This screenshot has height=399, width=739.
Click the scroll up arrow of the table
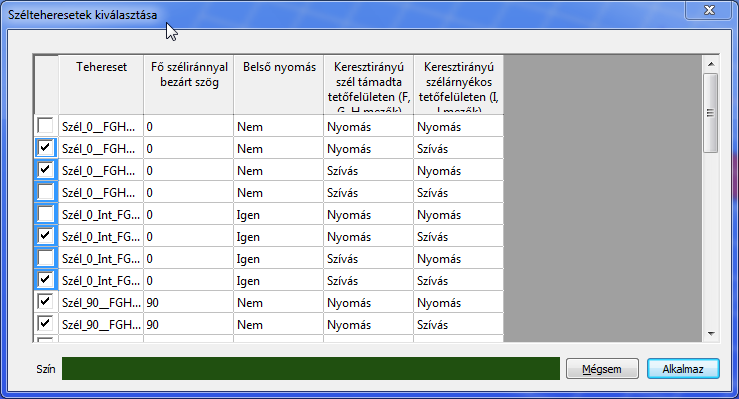point(711,64)
